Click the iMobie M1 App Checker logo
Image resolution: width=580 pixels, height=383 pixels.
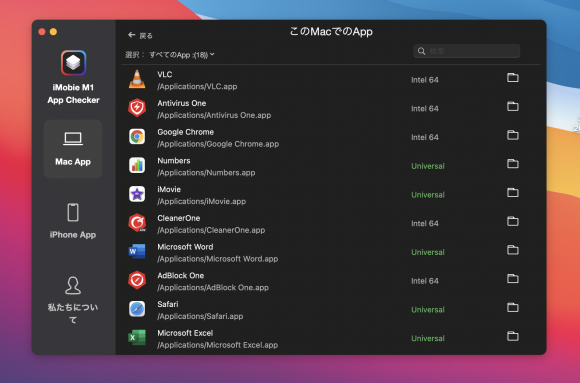[x=73, y=63]
